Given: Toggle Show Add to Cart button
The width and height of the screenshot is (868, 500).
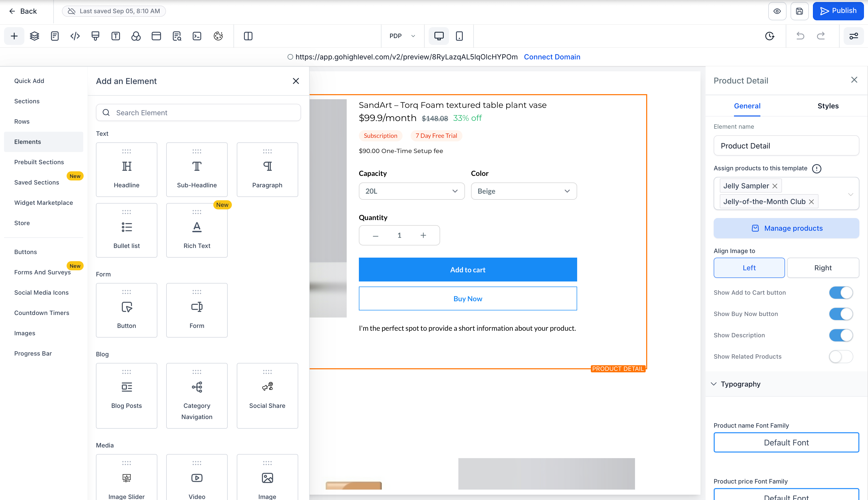Looking at the screenshot, I should [x=841, y=293].
